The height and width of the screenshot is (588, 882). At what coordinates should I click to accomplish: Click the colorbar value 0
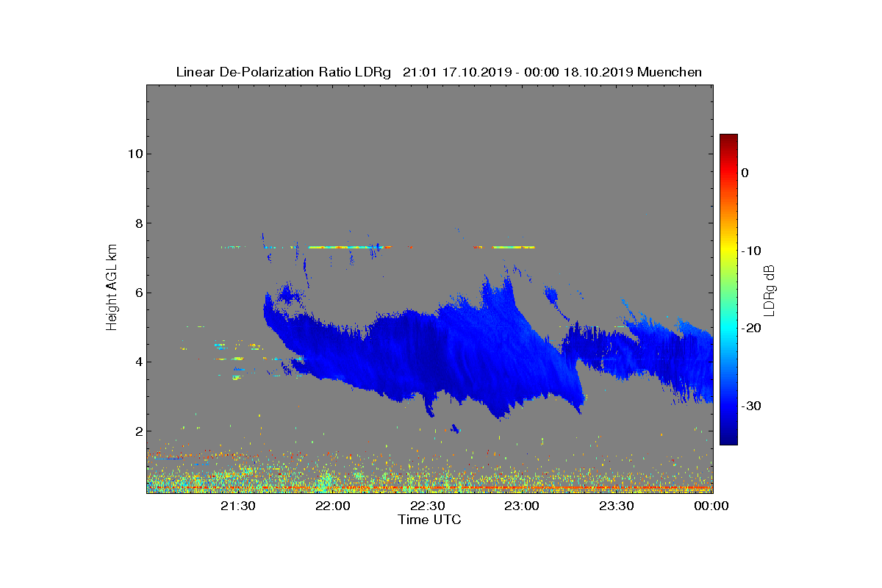point(745,173)
